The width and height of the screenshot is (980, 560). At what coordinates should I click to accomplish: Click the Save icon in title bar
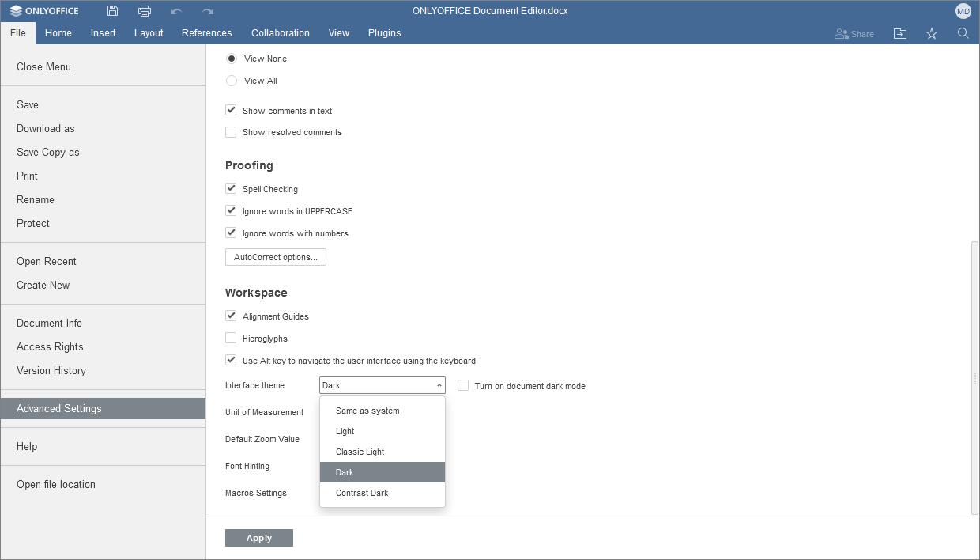coord(113,11)
